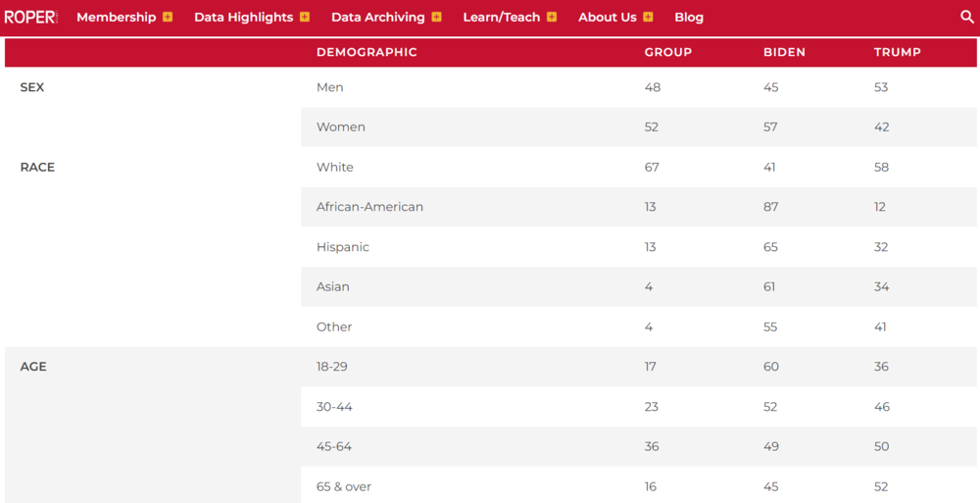Expand the Learn/Teach plus icon
Viewport: 980px width, 503px height.
point(552,17)
